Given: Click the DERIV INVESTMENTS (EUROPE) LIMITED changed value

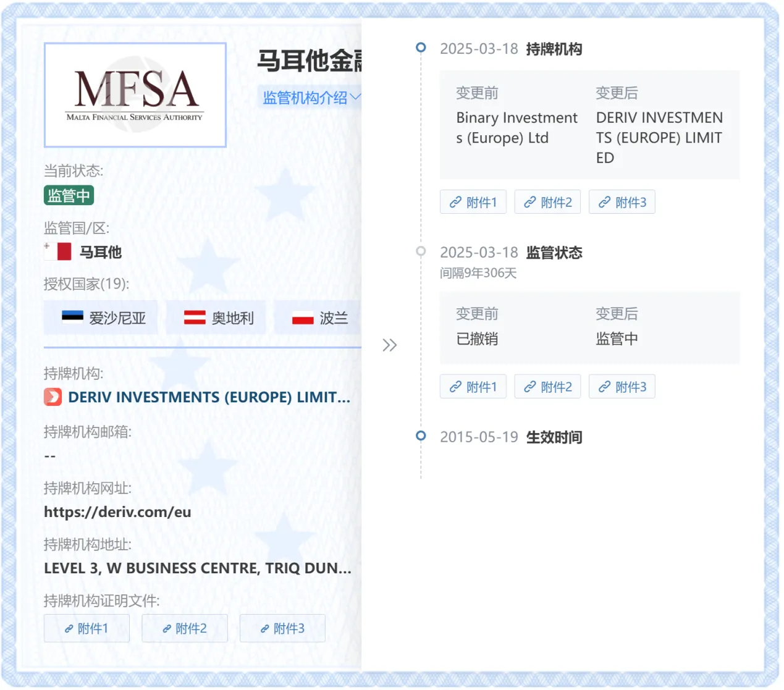Looking at the screenshot, I should pyautogui.click(x=659, y=138).
